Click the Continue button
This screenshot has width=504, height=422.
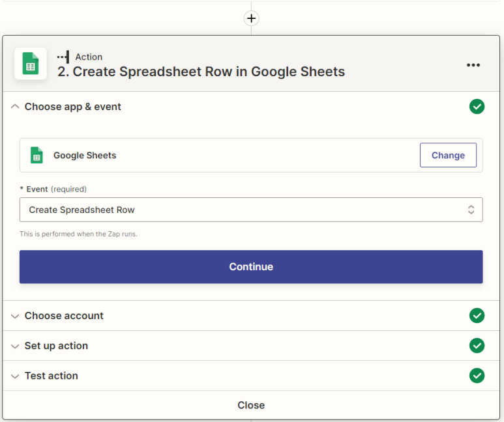click(251, 267)
